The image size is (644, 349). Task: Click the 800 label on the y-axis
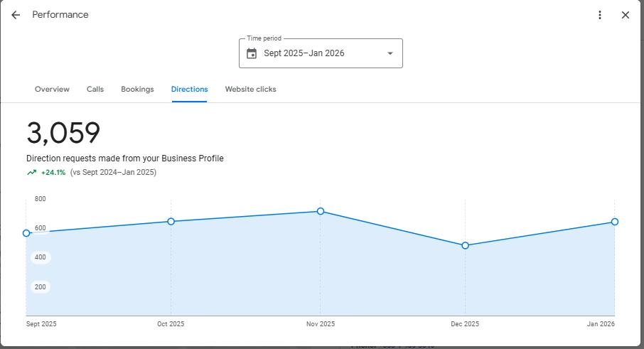click(x=41, y=199)
